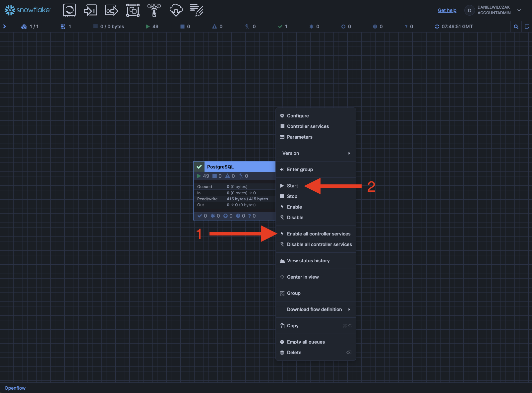Select the Processor icon in the toolbar
Screen dimensions: 532x393
tap(69, 10)
